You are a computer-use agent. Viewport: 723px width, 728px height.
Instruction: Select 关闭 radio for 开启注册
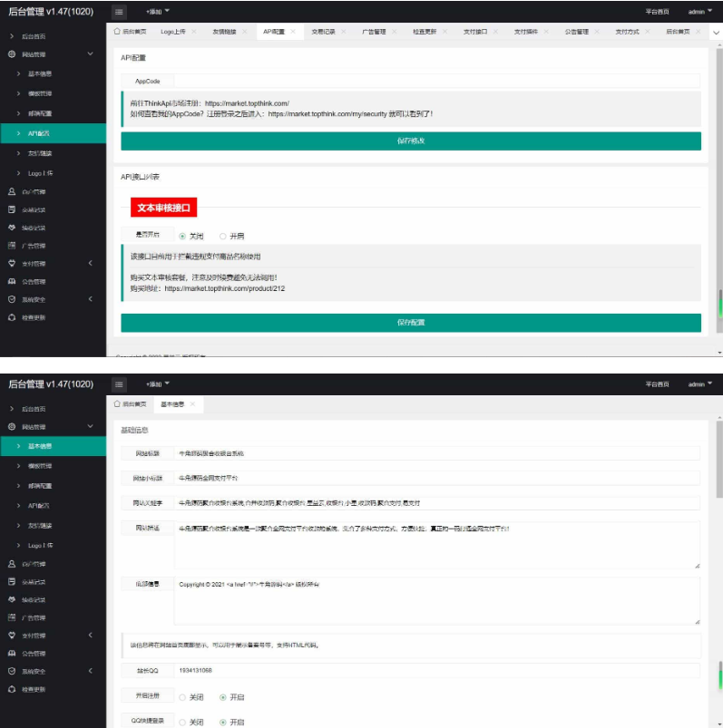point(182,697)
